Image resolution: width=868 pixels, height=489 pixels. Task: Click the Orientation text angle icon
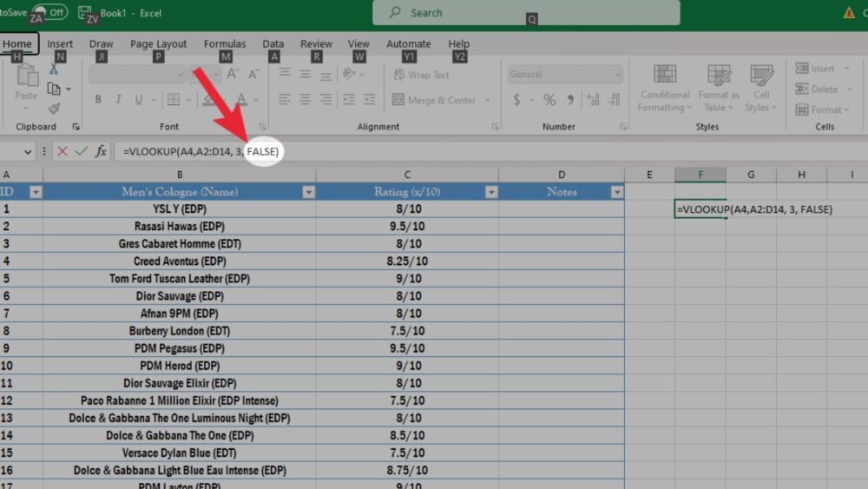pyautogui.click(x=349, y=74)
